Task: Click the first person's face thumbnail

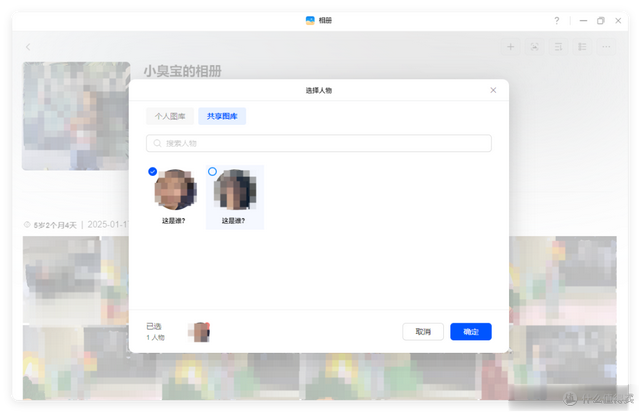Action: coord(176,190)
